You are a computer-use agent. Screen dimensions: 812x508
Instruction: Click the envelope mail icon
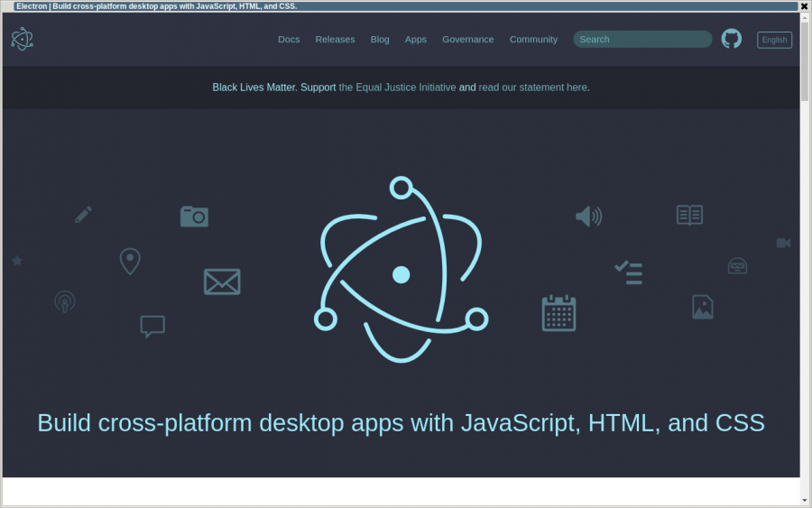click(222, 282)
